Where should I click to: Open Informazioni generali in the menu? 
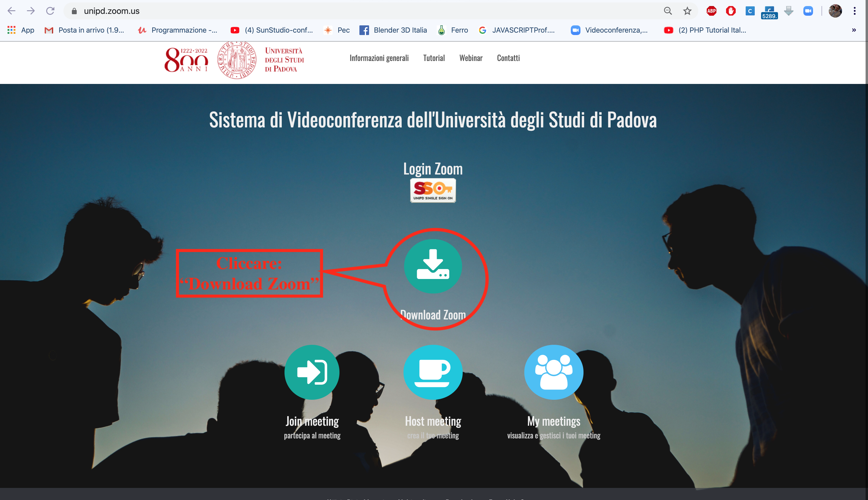[379, 58]
